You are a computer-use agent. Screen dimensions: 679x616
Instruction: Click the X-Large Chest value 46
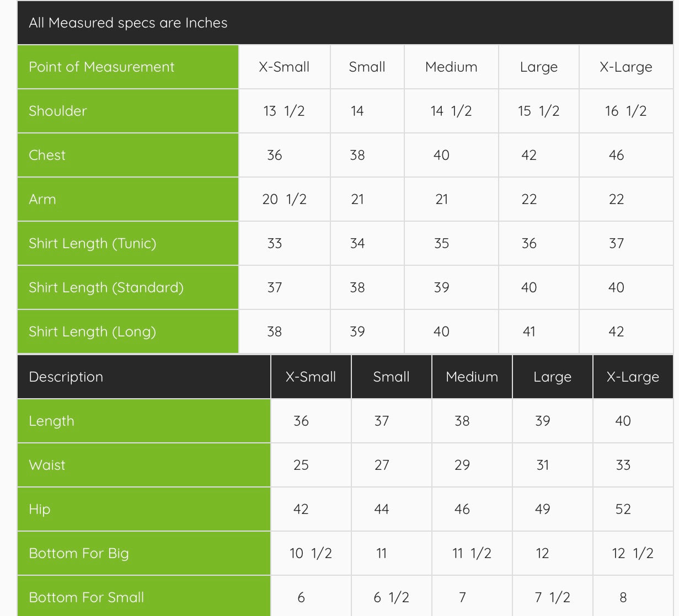pyautogui.click(x=616, y=155)
